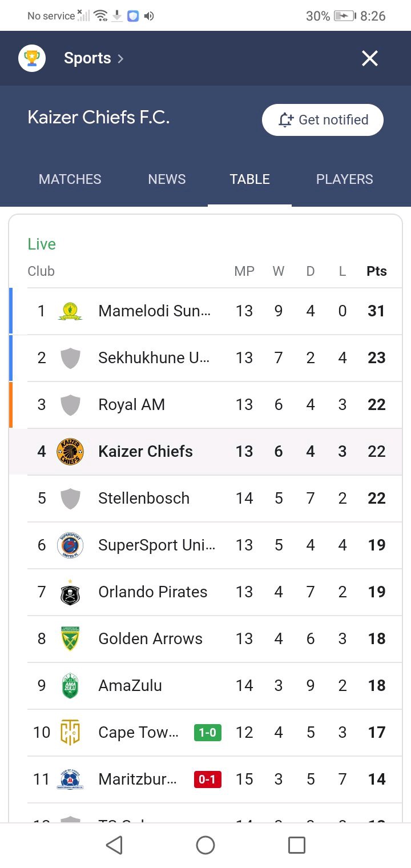The height and width of the screenshot is (868, 411).
Task: Close the sports panel with X
Action: 370,58
